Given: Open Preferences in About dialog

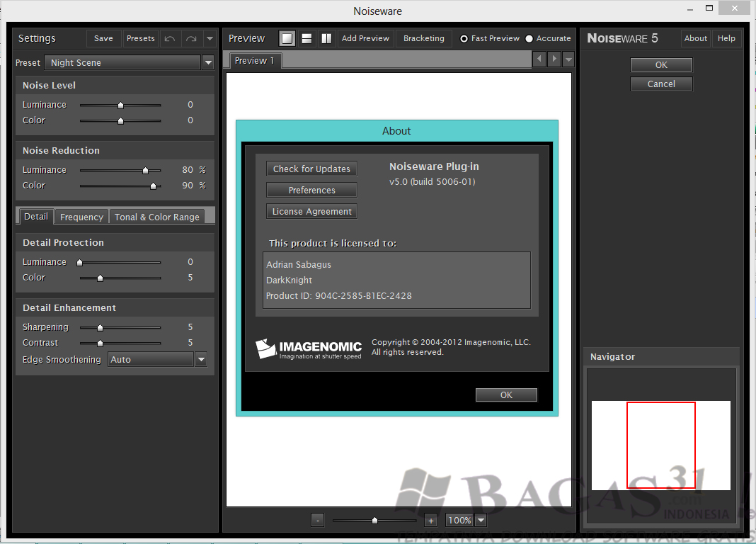Looking at the screenshot, I should 311,190.
